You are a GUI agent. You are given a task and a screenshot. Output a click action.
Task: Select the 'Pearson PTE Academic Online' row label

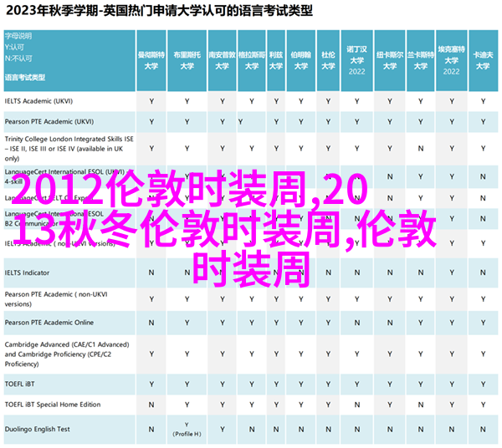(x=49, y=323)
